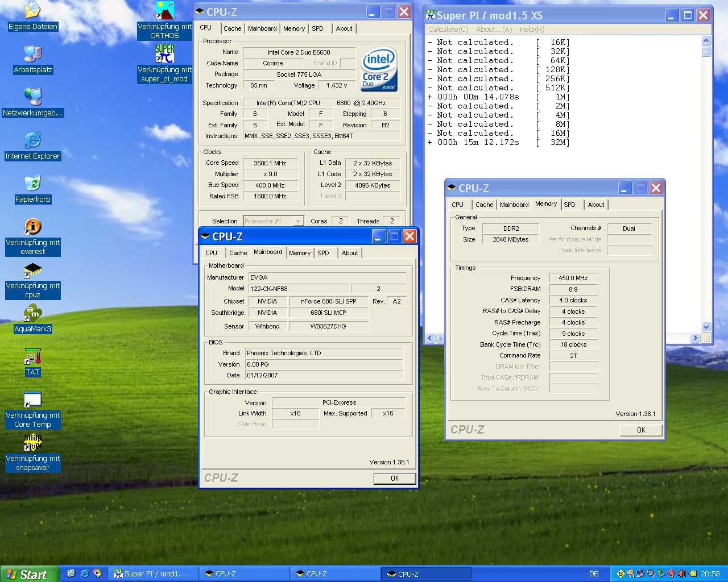Open the cpuz desktop shortcut

pyautogui.click(x=33, y=270)
